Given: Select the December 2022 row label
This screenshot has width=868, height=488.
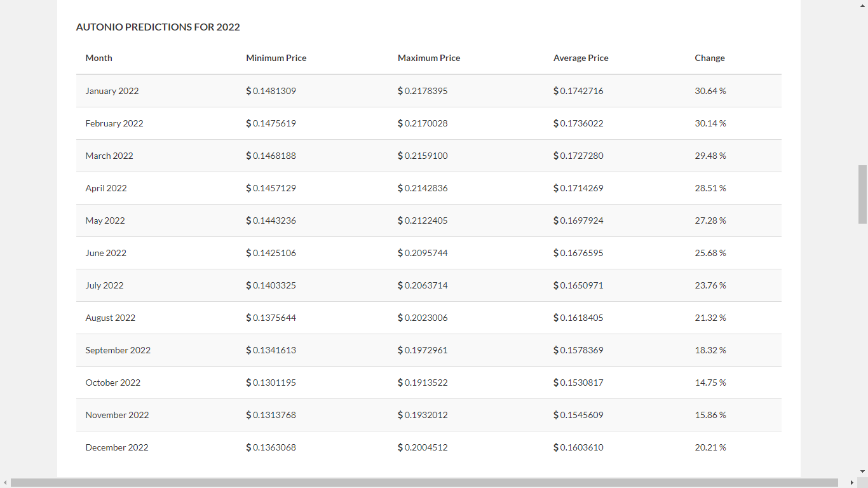Looking at the screenshot, I should coord(117,447).
